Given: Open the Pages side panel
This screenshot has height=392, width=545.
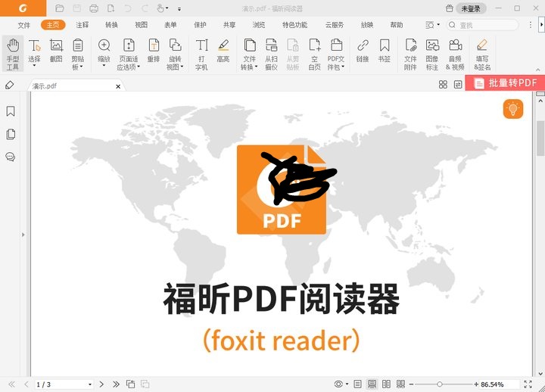Looking at the screenshot, I should [11, 134].
